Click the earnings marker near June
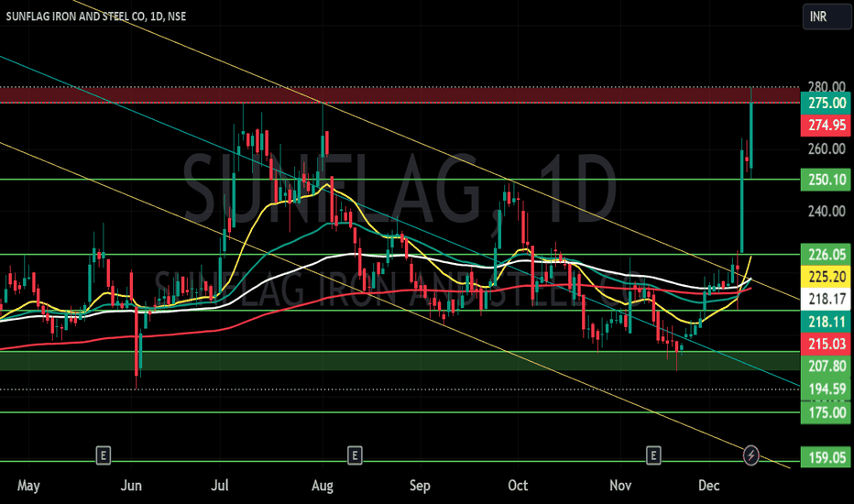The height and width of the screenshot is (504, 854). click(104, 455)
